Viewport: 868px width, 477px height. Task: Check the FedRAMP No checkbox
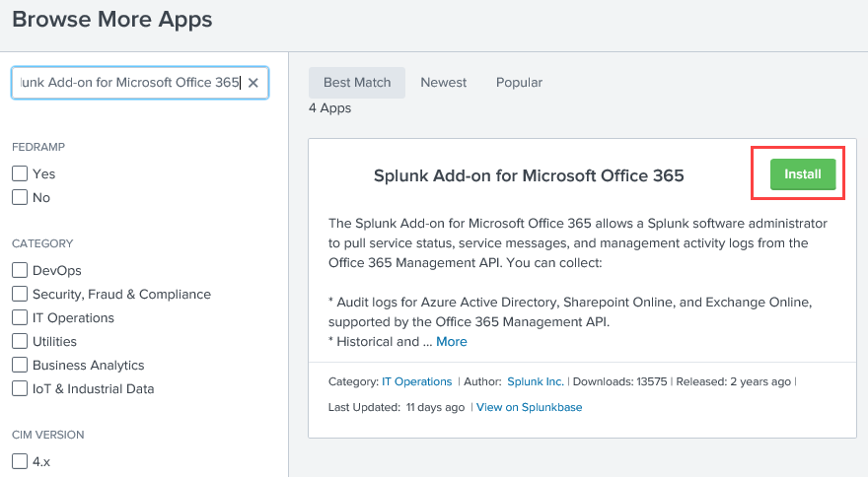tap(20, 197)
